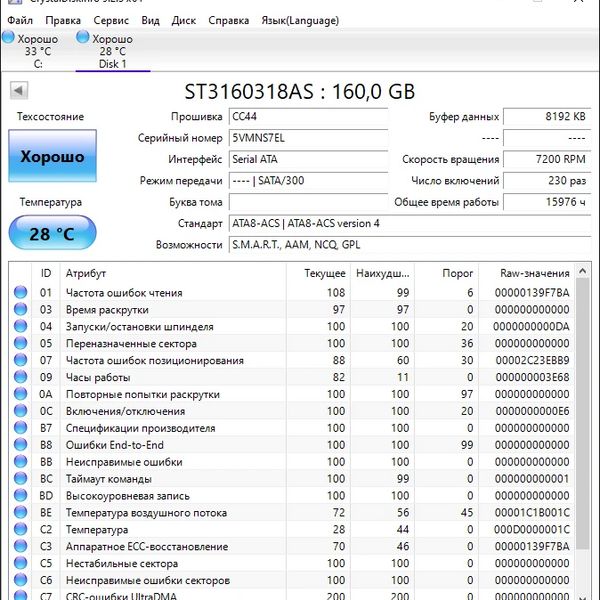Select the Частота ошибок чтения row text
This screenshot has width=600, height=600.
tap(124, 293)
